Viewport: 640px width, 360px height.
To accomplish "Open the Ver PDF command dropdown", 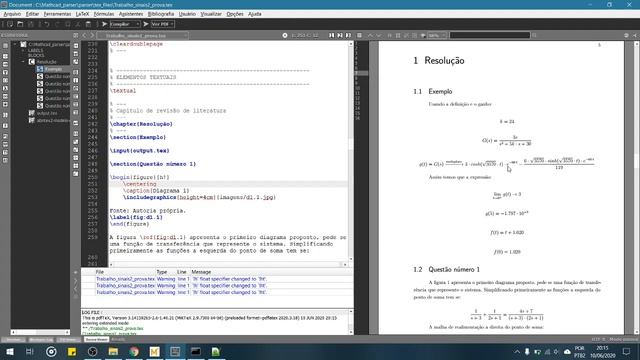I will coord(162,24).
